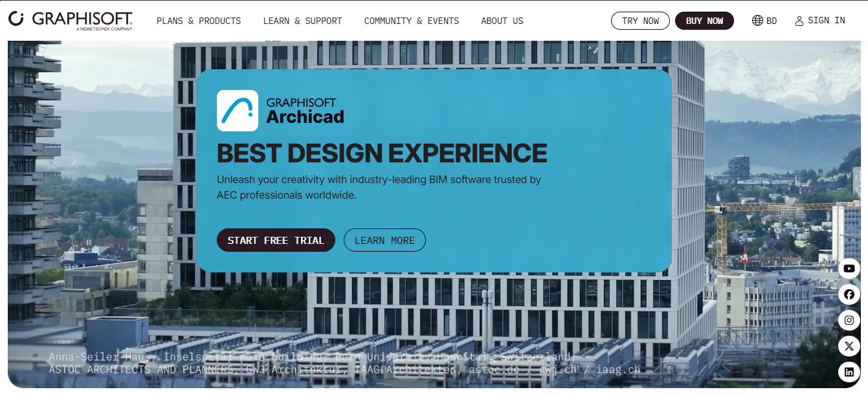Select the BD region label

[x=772, y=21]
